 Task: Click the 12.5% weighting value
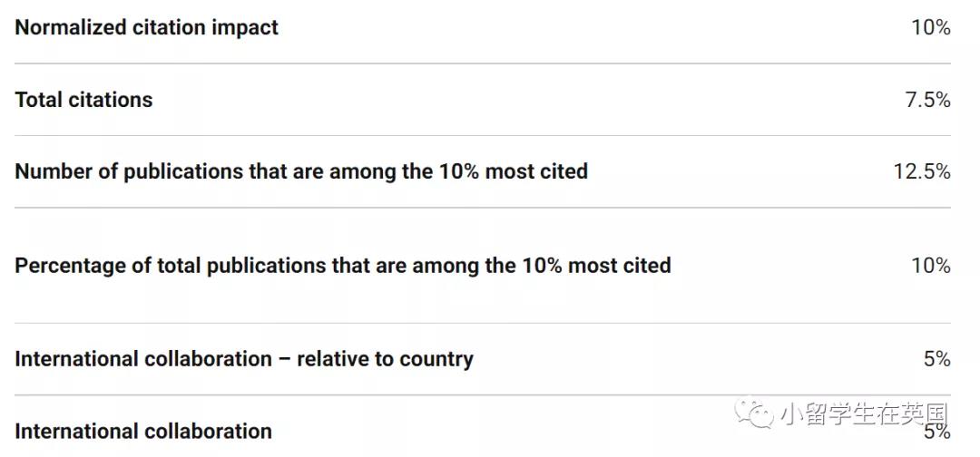[x=922, y=171]
